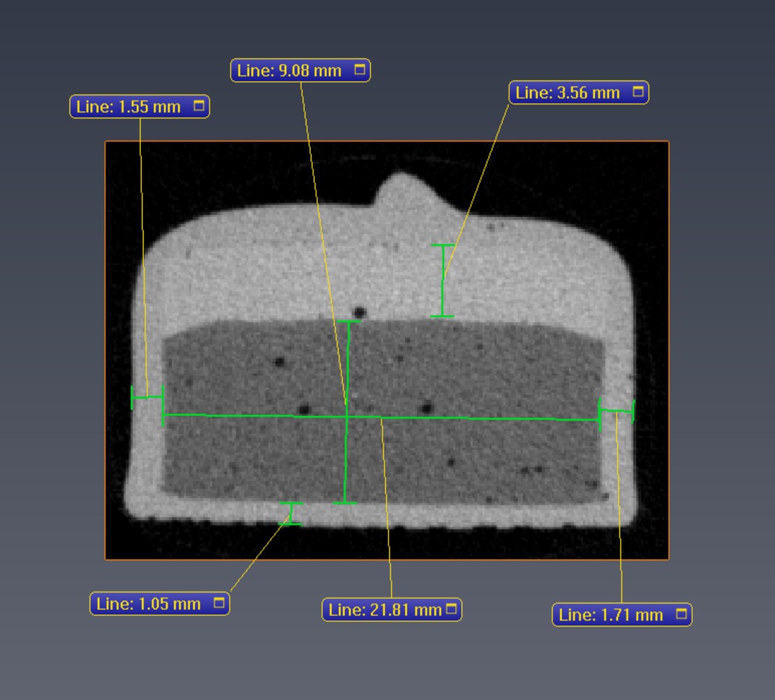Screen dimensions: 775x700
Task: Select the short green line in the bottom wall
Action: pyautogui.click(x=291, y=514)
